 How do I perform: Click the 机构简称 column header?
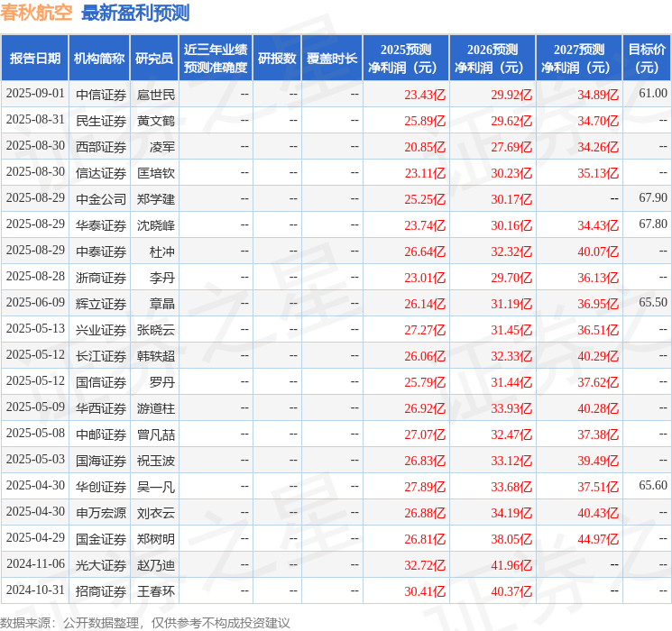click(x=99, y=59)
